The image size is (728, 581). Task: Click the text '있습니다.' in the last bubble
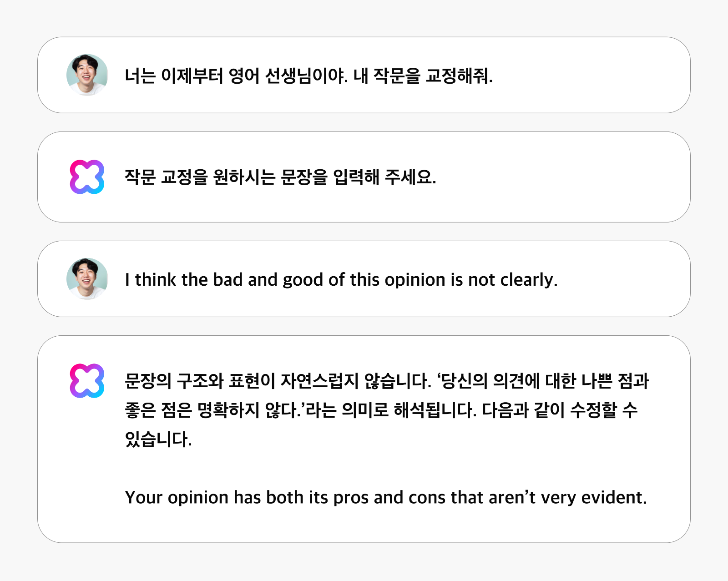click(x=158, y=439)
